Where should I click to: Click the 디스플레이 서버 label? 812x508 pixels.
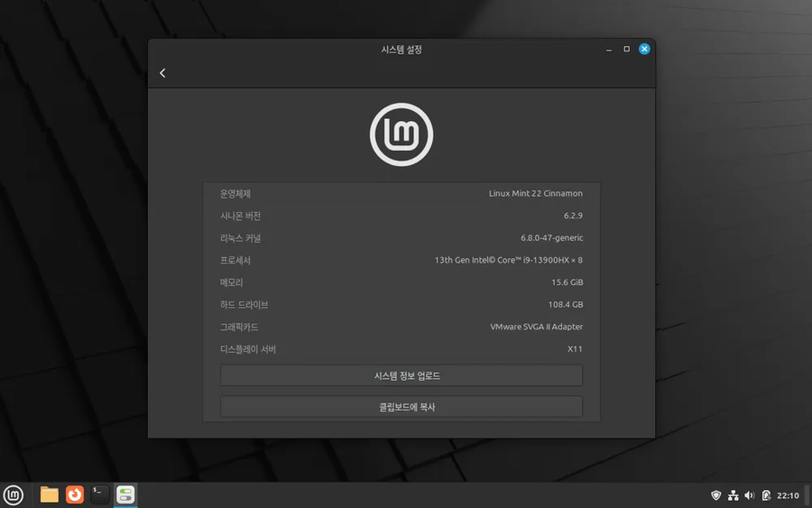click(x=247, y=349)
